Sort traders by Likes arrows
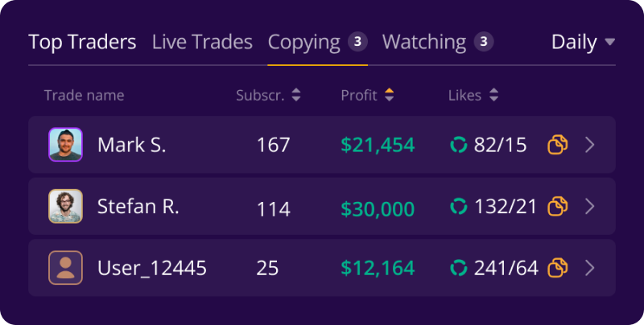644x325 pixels. point(493,95)
